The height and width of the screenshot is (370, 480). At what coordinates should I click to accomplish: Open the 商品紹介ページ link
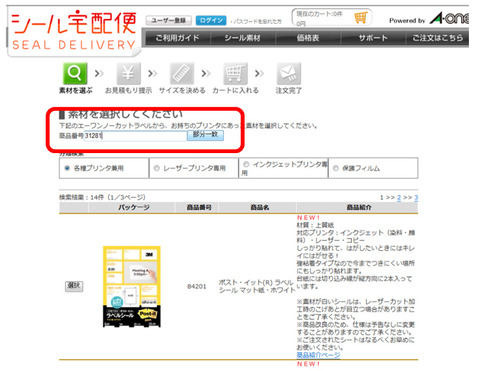318,355
